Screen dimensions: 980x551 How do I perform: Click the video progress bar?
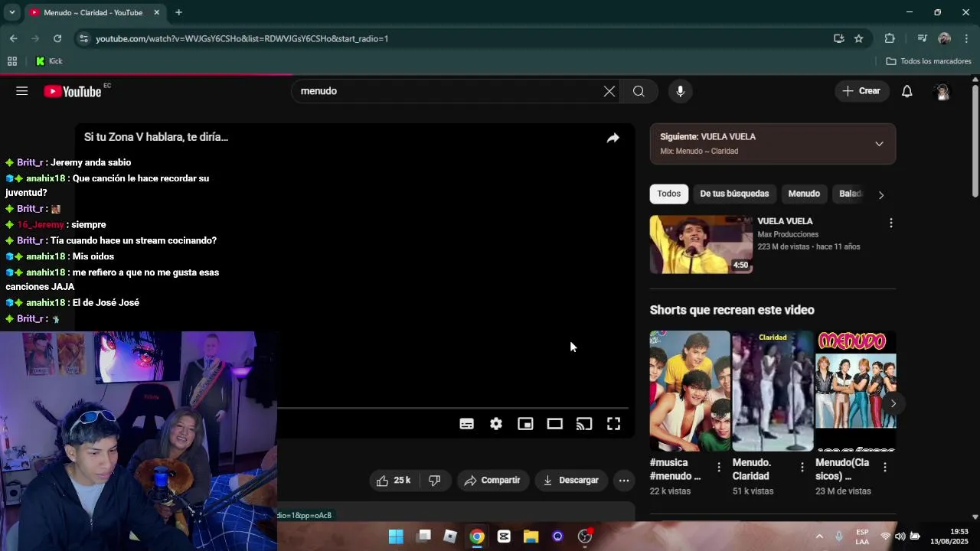(452, 409)
